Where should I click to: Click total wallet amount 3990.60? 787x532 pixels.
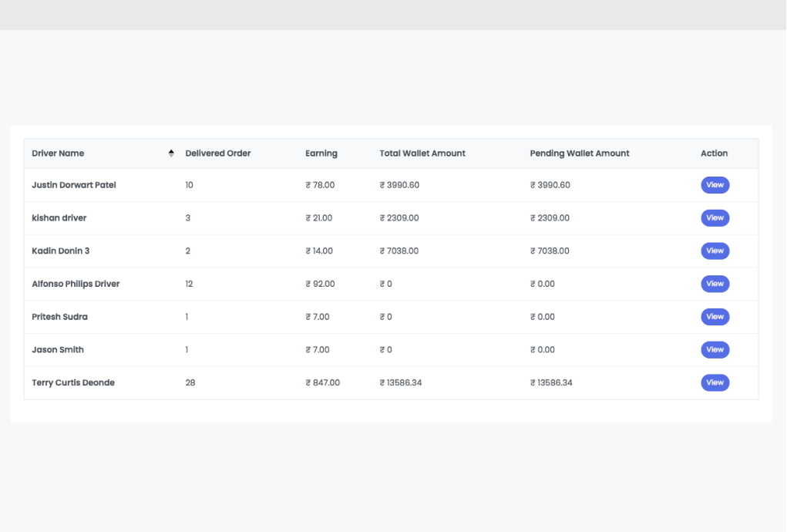399,185
